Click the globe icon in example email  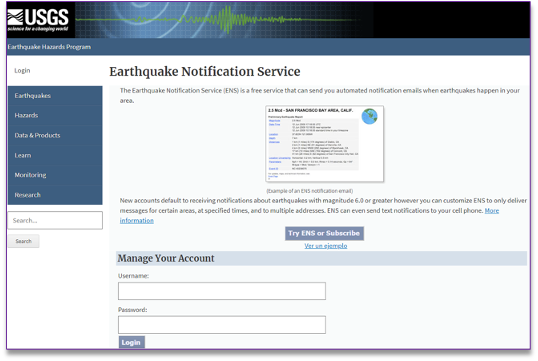[370, 116]
